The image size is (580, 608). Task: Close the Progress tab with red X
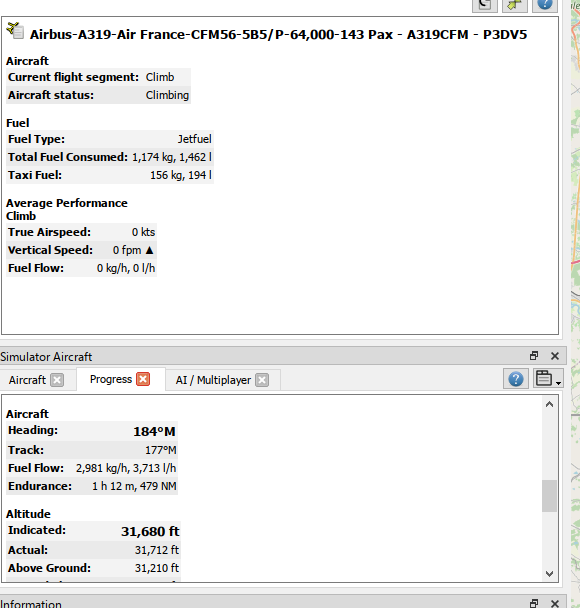[143, 379]
